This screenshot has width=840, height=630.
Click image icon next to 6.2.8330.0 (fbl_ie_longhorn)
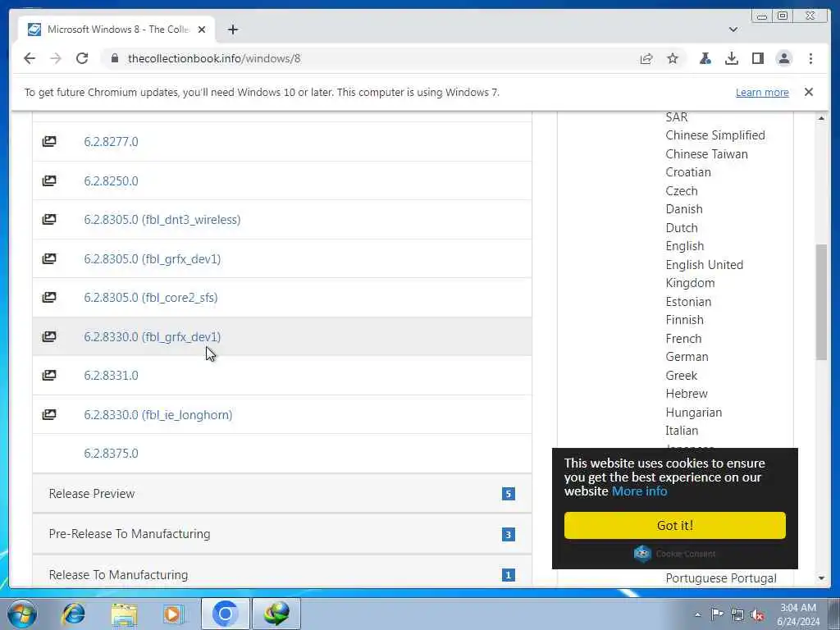49,414
